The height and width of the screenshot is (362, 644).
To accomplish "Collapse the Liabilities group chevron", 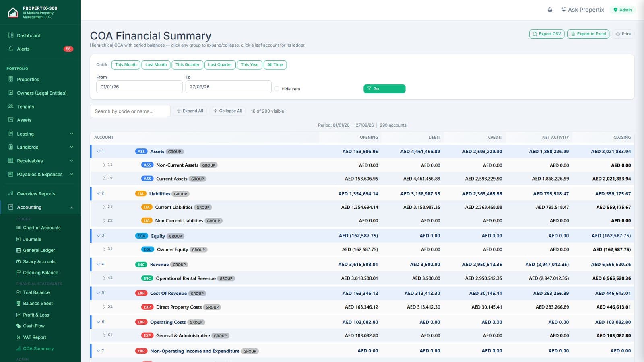I will point(98,193).
